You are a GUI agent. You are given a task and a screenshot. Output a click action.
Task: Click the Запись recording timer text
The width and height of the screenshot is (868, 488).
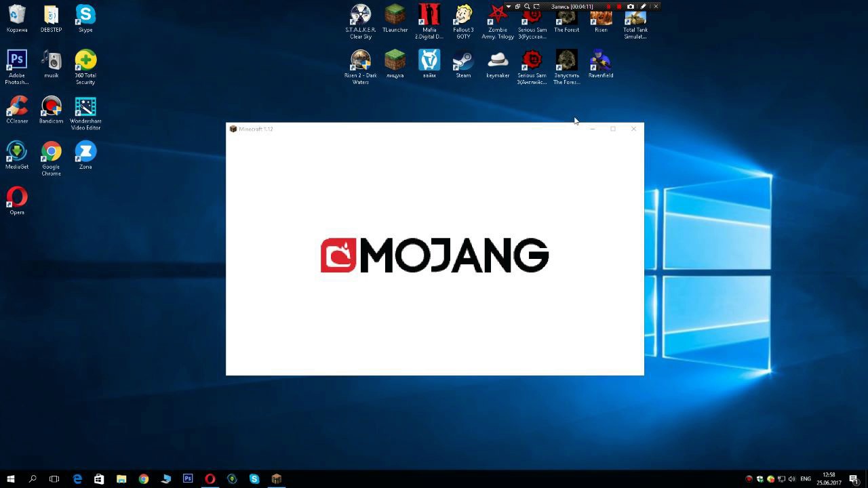572,7
